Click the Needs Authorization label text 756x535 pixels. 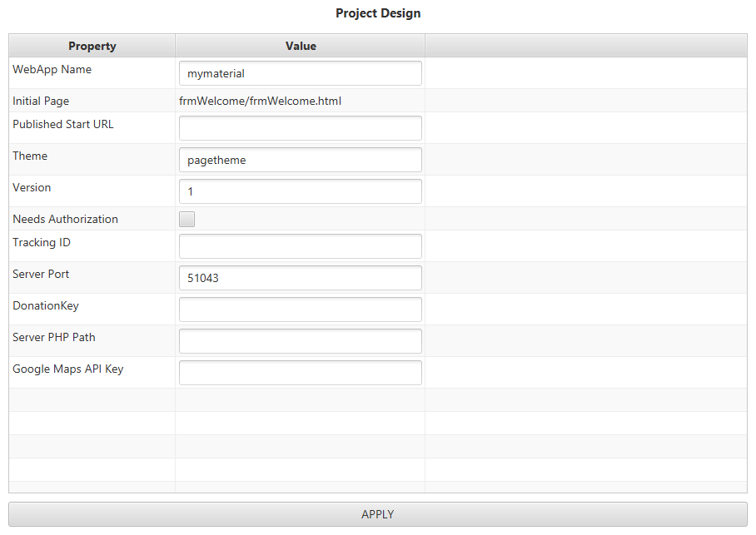[x=65, y=219]
